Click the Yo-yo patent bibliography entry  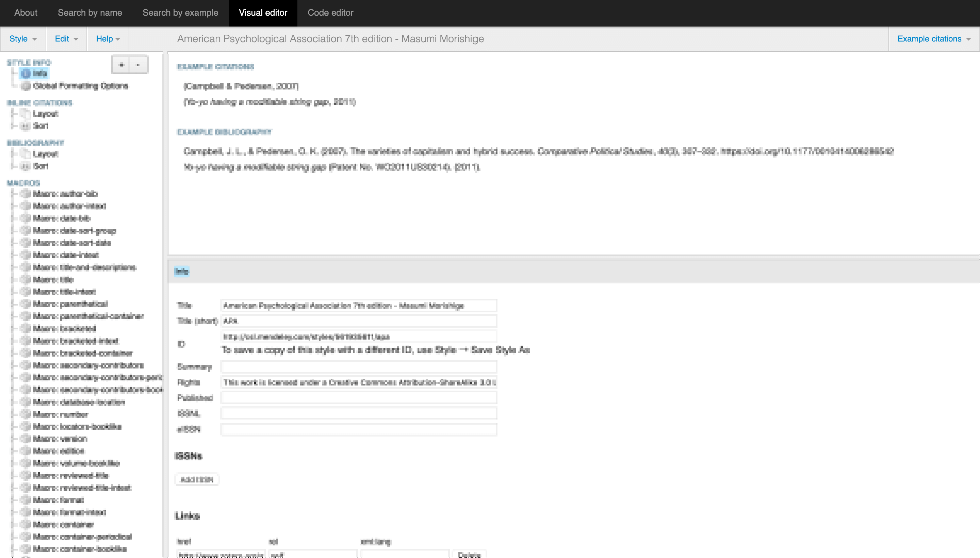332,167
